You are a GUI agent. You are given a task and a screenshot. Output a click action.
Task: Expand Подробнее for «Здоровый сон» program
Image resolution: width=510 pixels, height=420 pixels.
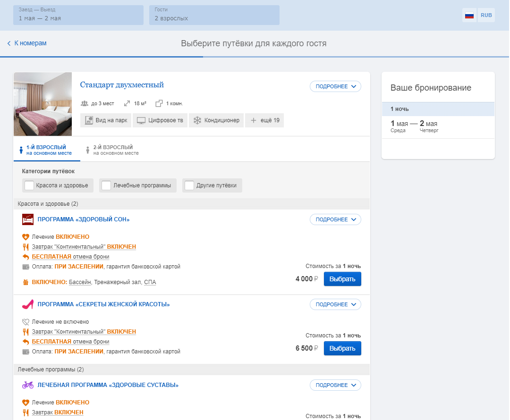(x=335, y=219)
